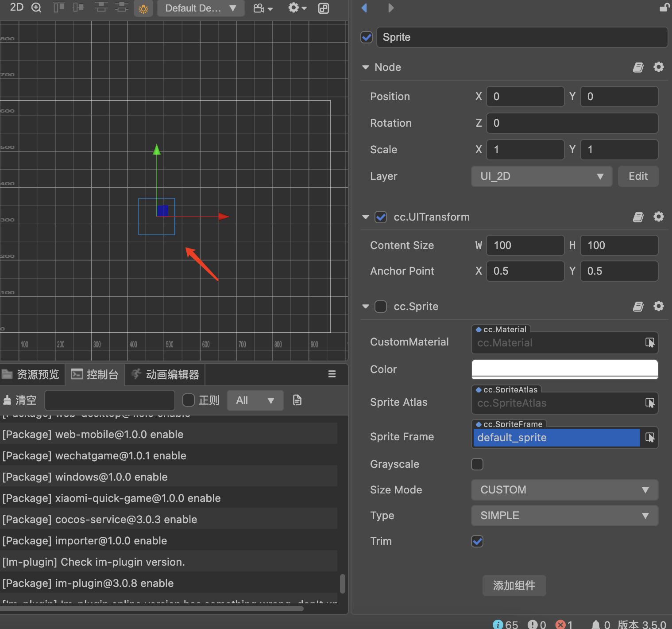The width and height of the screenshot is (672, 629).
Task: Open the white Color swatch picker
Action: [x=564, y=369]
